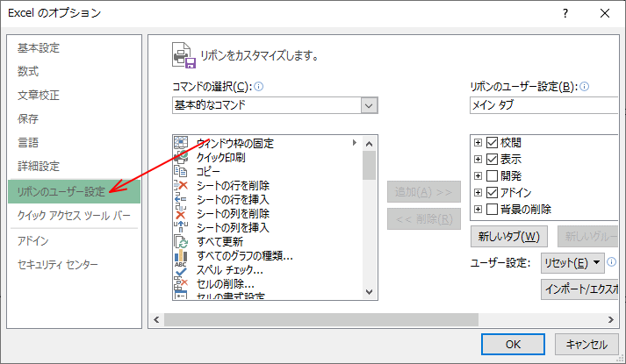The image size is (626, 364).
Task: Click the 新しいタブ(W) button
Action: [509, 237]
